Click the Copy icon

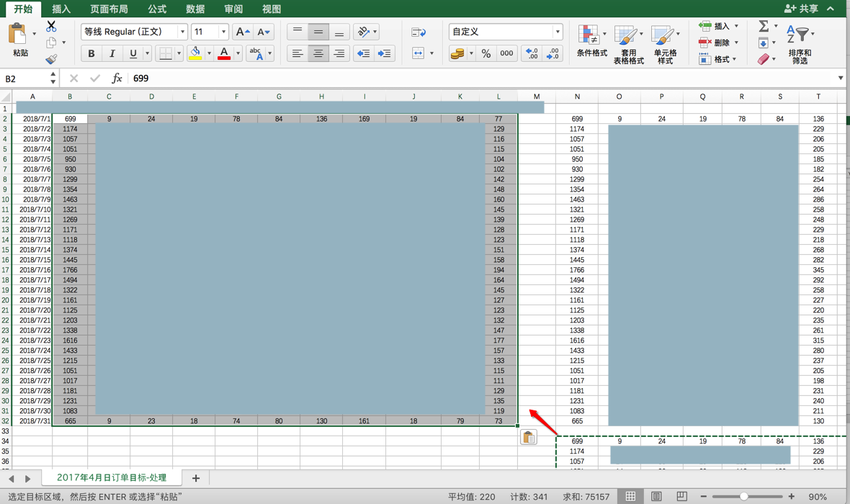click(51, 42)
